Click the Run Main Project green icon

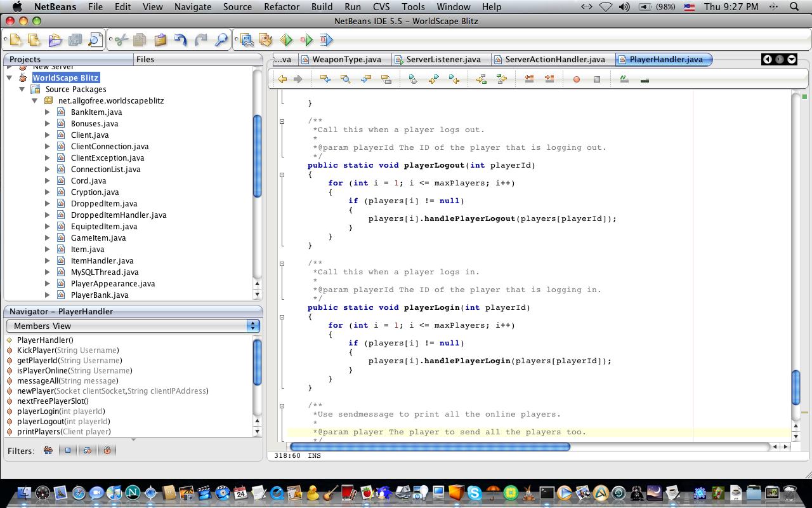click(287, 40)
